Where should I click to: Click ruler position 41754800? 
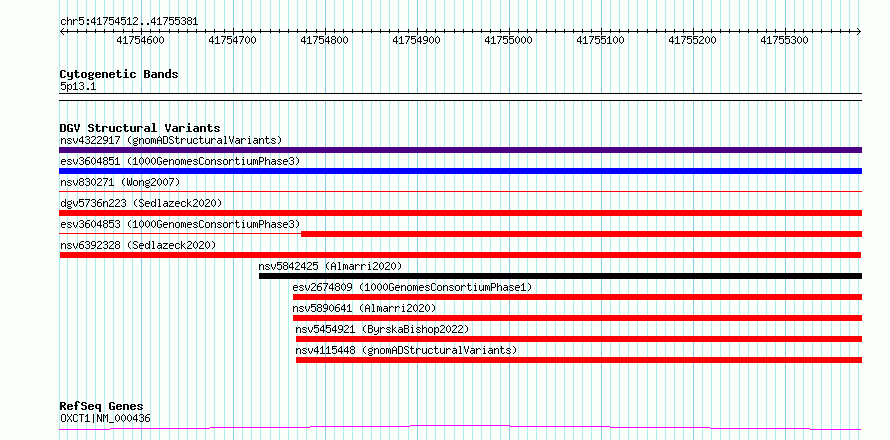pos(325,40)
